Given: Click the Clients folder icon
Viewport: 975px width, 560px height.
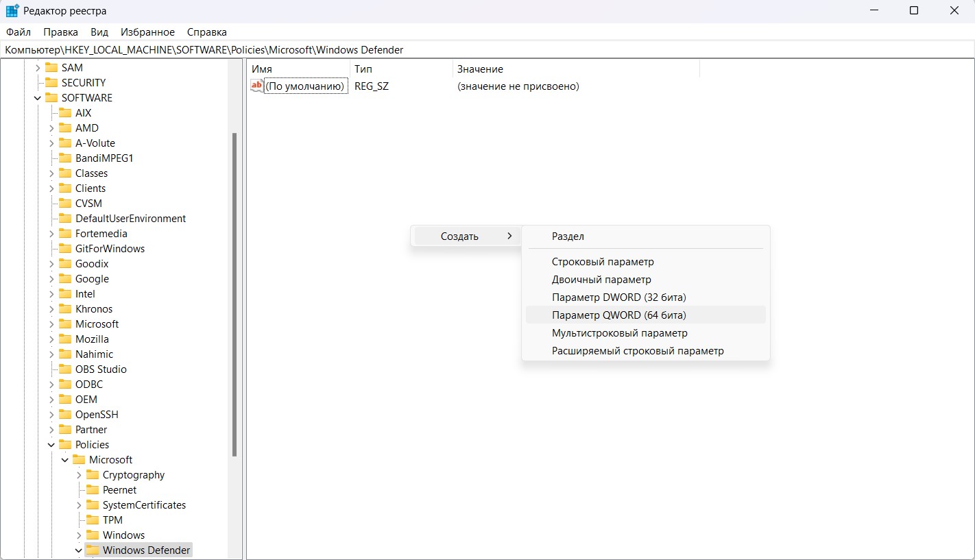Looking at the screenshot, I should 65,188.
